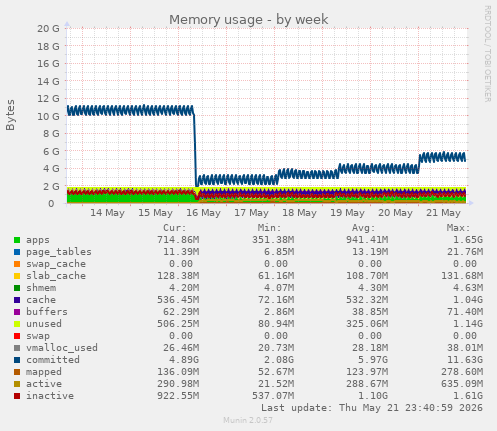
Task: Click the inactive current value 922.55M
Action: pyautogui.click(x=178, y=396)
